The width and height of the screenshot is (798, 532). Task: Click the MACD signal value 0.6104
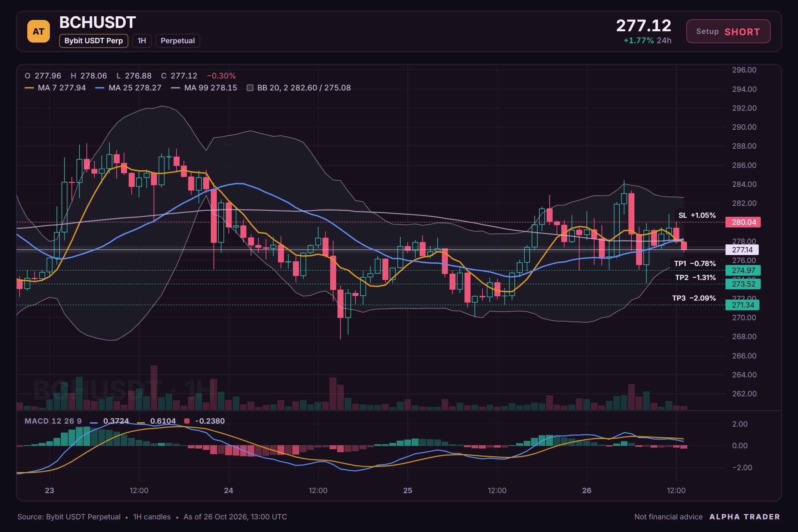coord(163,421)
